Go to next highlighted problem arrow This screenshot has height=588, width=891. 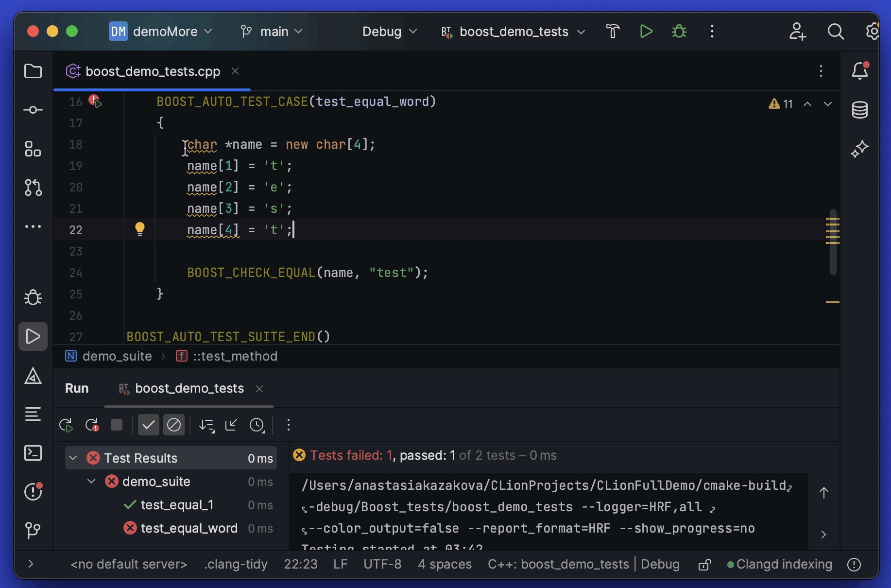point(828,104)
